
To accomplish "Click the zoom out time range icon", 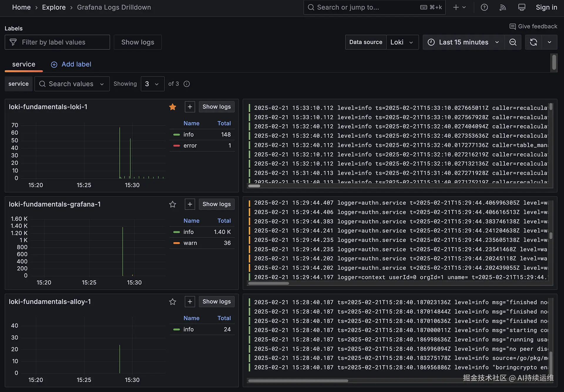I will click(513, 42).
